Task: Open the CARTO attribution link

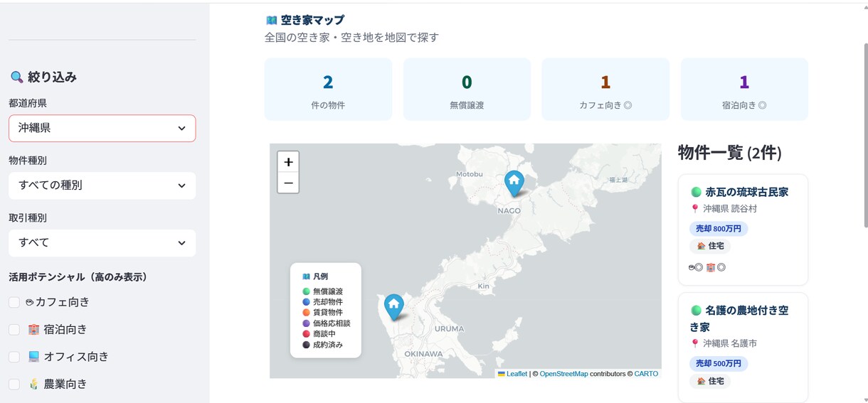Action: pyautogui.click(x=646, y=374)
